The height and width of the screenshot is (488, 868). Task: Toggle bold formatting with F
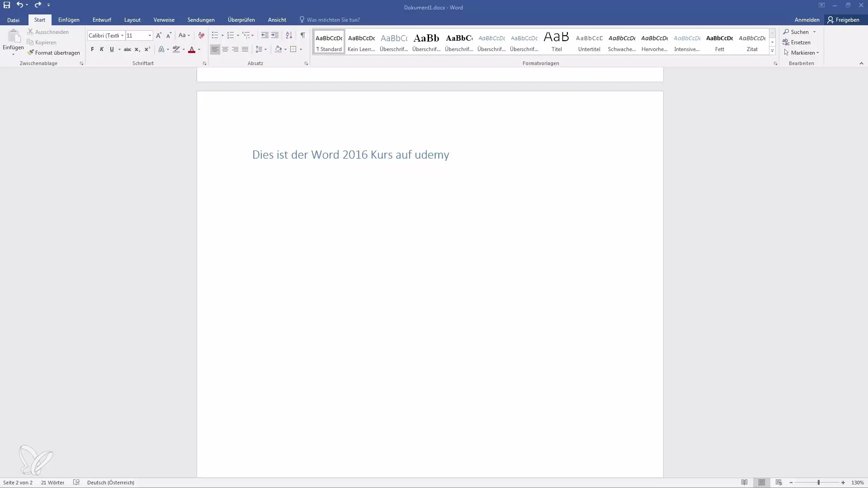92,50
